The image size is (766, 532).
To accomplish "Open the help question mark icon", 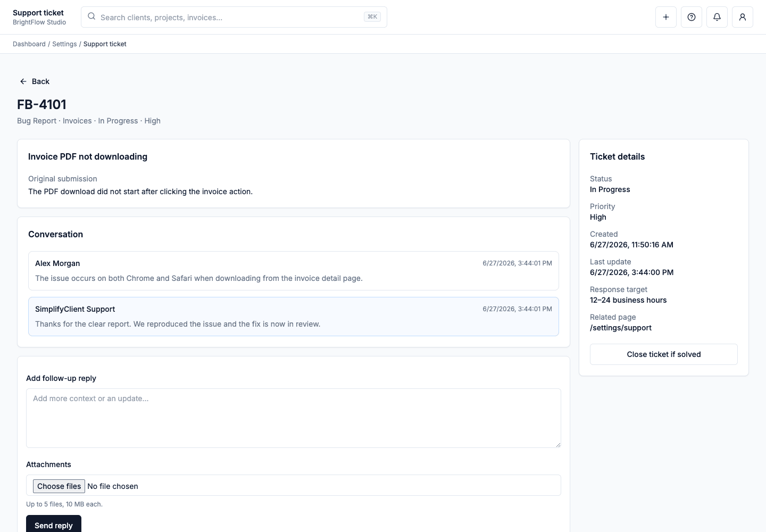I will click(691, 17).
